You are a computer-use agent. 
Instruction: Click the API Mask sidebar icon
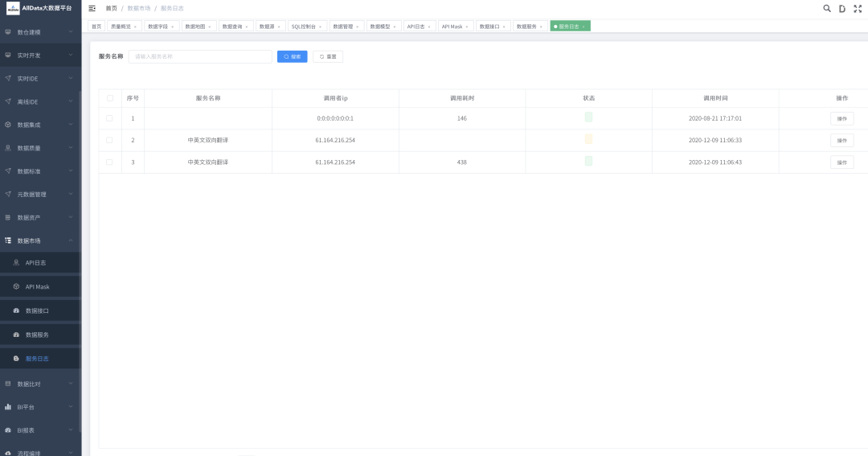point(16,286)
